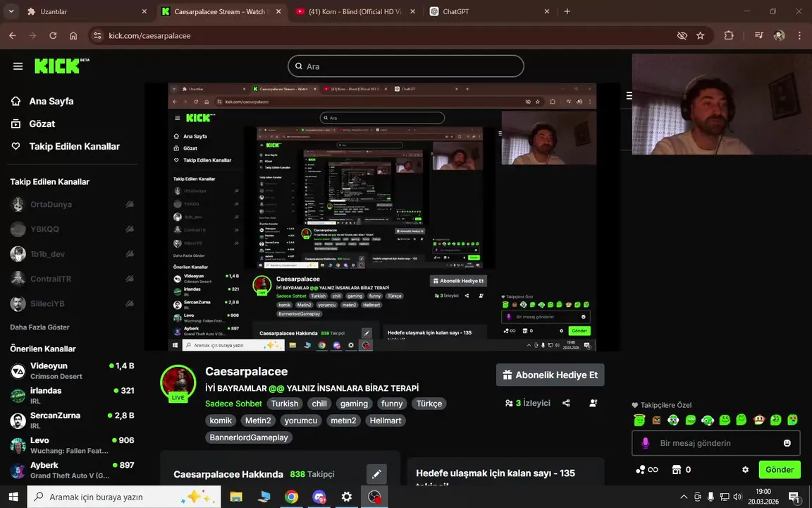Toggle notifications icon next to ContrailTR

(x=130, y=279)
